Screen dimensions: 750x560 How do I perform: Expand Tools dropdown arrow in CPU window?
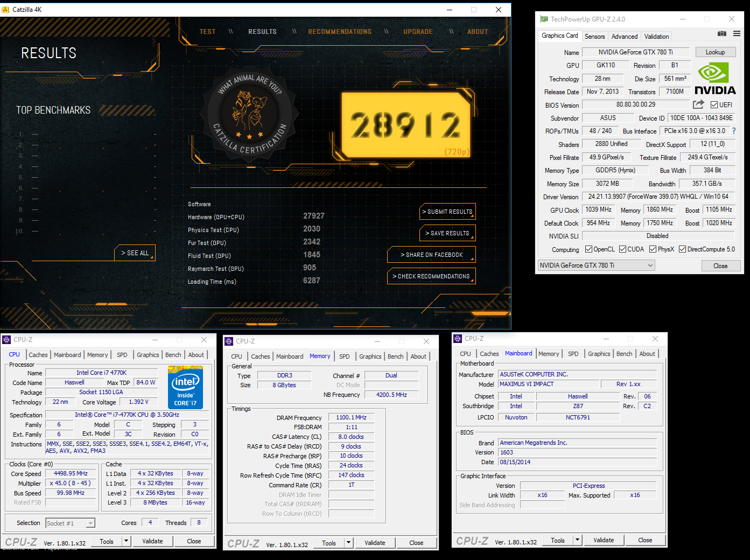(127, 541)
